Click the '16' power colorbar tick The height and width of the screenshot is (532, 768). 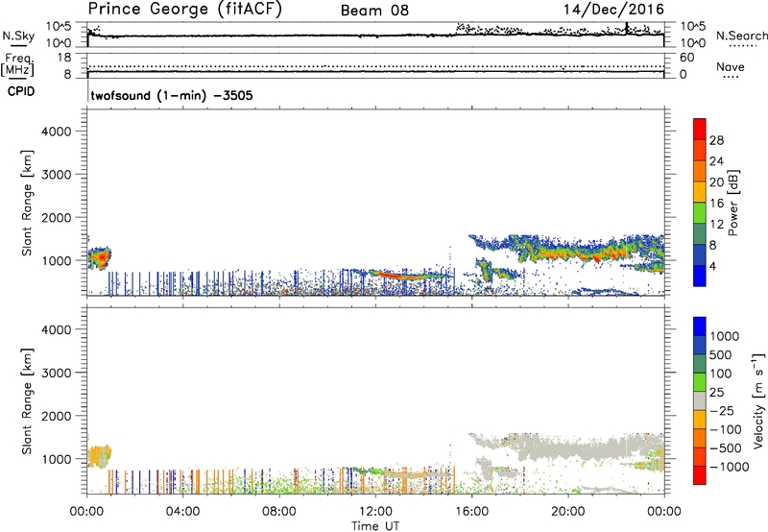[716, 204]
